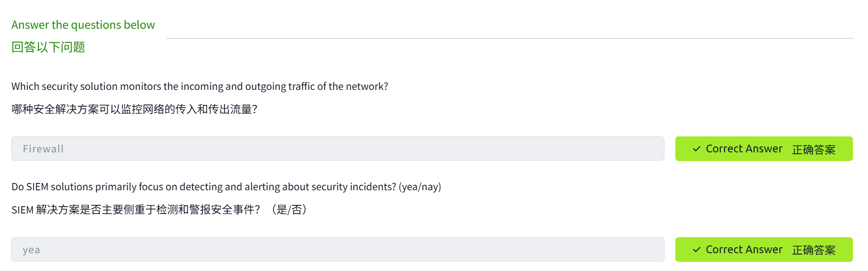The width and height of the screenshot is (868, 271).
Task: Click the Chinese SIEM 解决方案 question text
Action: [136, 210]
